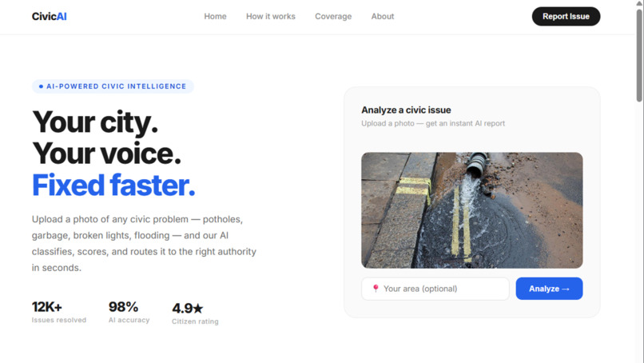Open the About nav link
This screenshot has height=363, width=644.
tap(383, 17)
